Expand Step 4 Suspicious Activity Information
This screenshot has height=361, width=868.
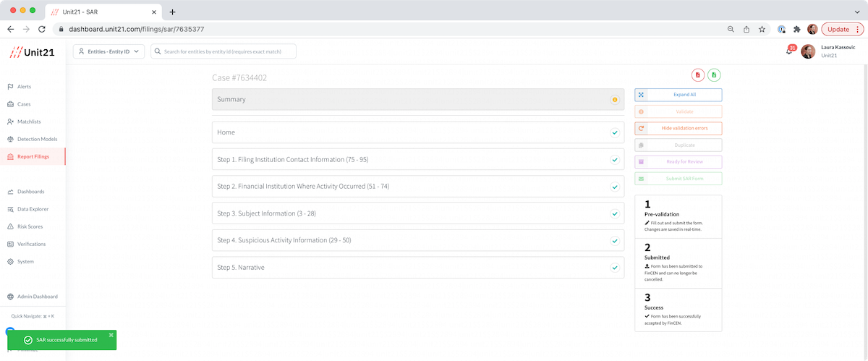click(x=418, y=240)
